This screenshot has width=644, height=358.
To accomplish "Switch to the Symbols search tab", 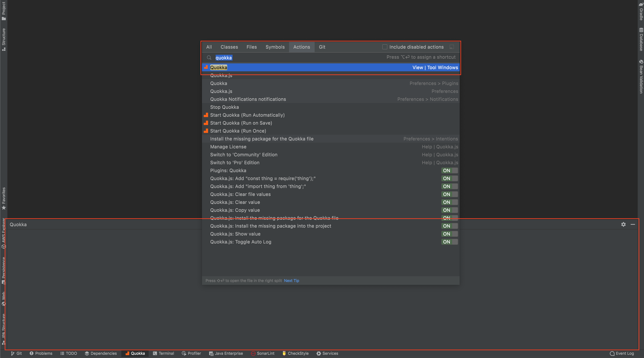I will 275,47.
